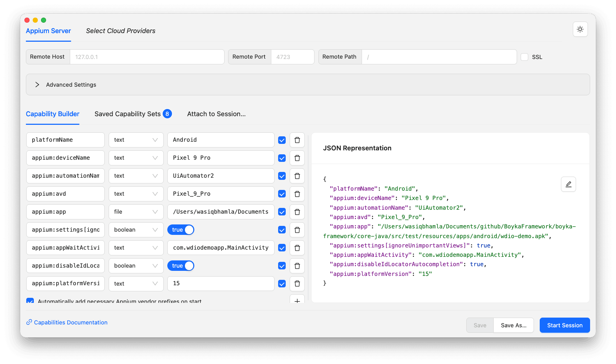Click the link icon beside Capabilities Documentation
Viewport: 616px width, 364px height.
[29, 322]
